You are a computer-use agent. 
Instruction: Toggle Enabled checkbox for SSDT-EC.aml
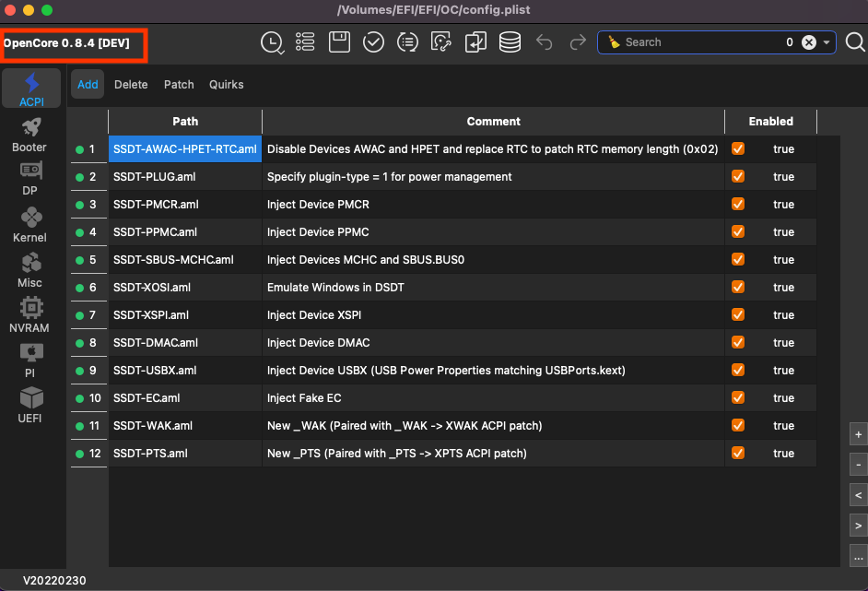pos(738,397)
